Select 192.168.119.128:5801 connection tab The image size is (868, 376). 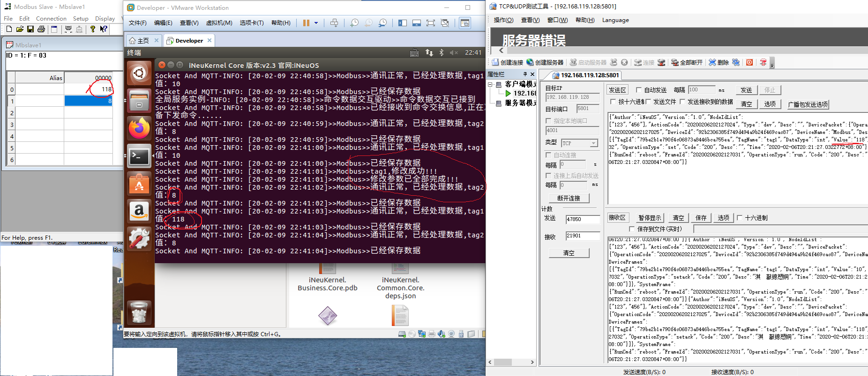(586, 75)
